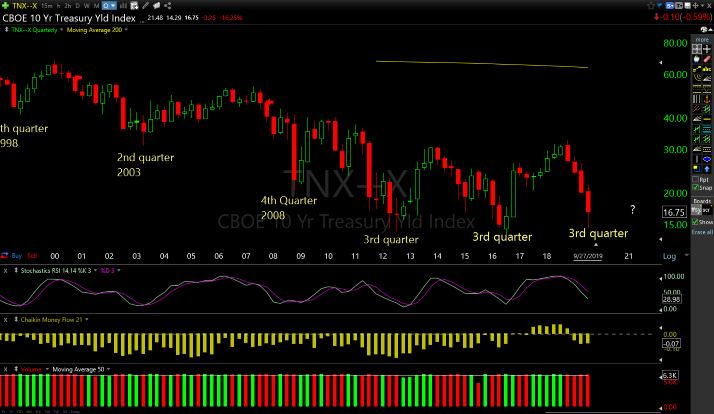Toggle the Show checkbox
Screen dimensions: 714x414
coord(695,221)
